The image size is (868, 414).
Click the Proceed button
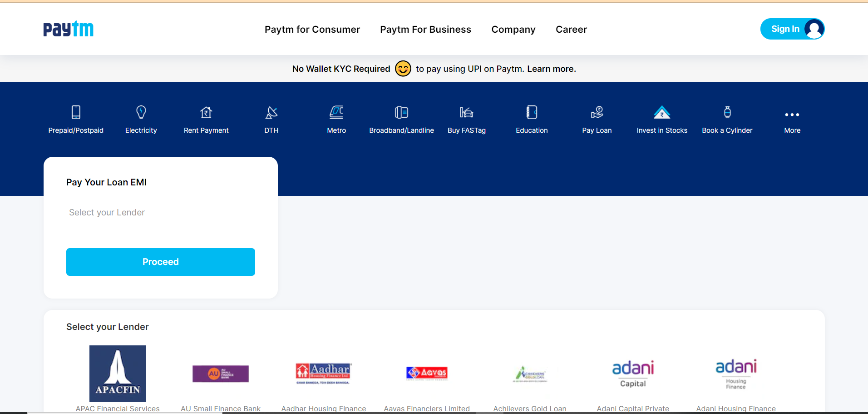coord(161,262)
